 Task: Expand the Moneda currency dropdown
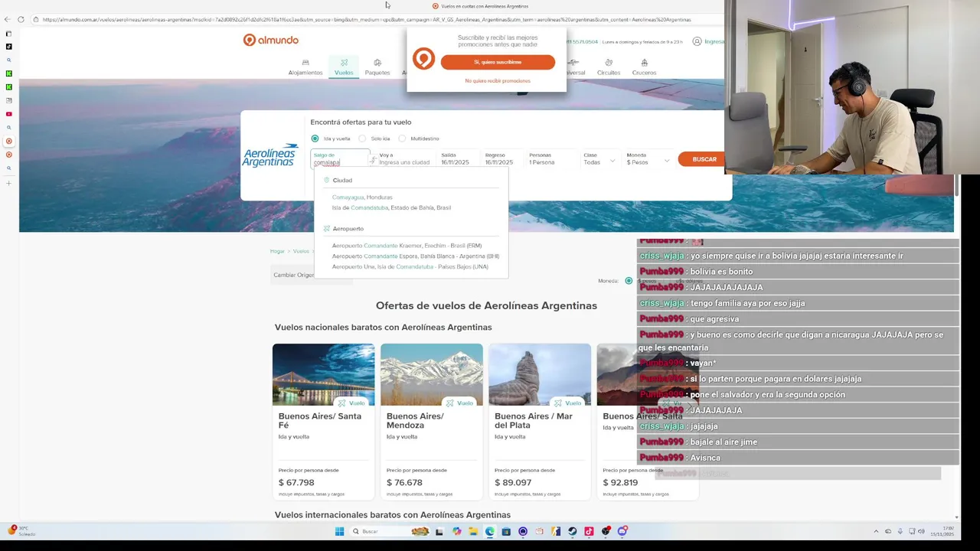pyautogui.click(x=648, y=159)
